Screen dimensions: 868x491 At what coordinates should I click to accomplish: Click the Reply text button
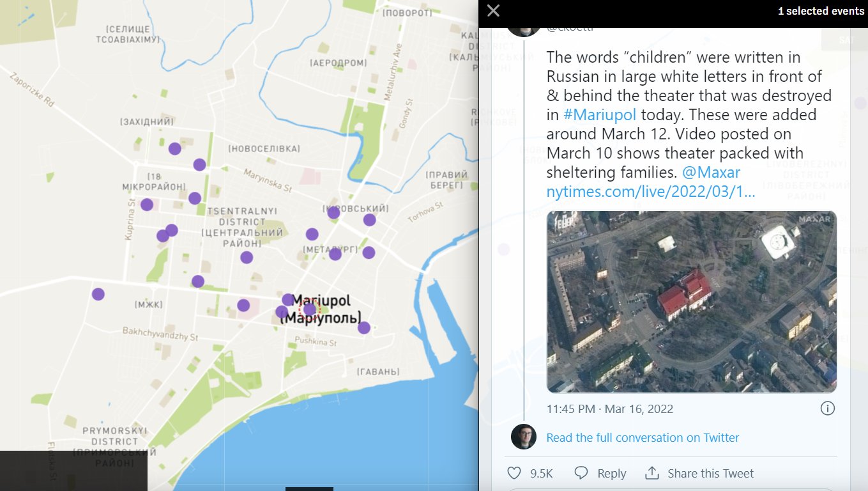tap(611, 474)
